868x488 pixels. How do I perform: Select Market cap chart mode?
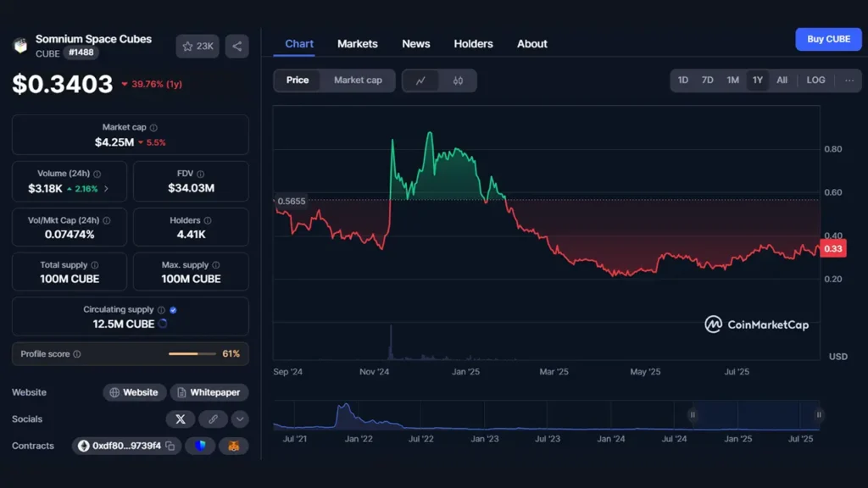[x=358, y=80]
